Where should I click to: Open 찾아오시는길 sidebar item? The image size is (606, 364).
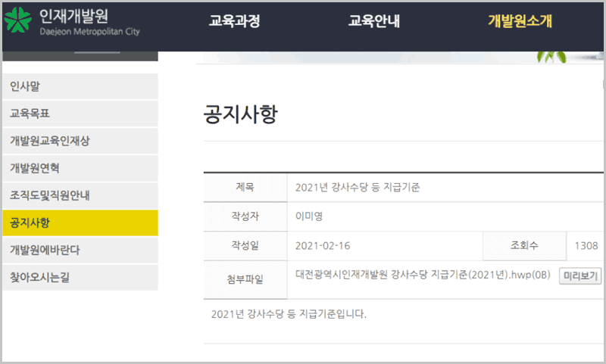(80, 277)
